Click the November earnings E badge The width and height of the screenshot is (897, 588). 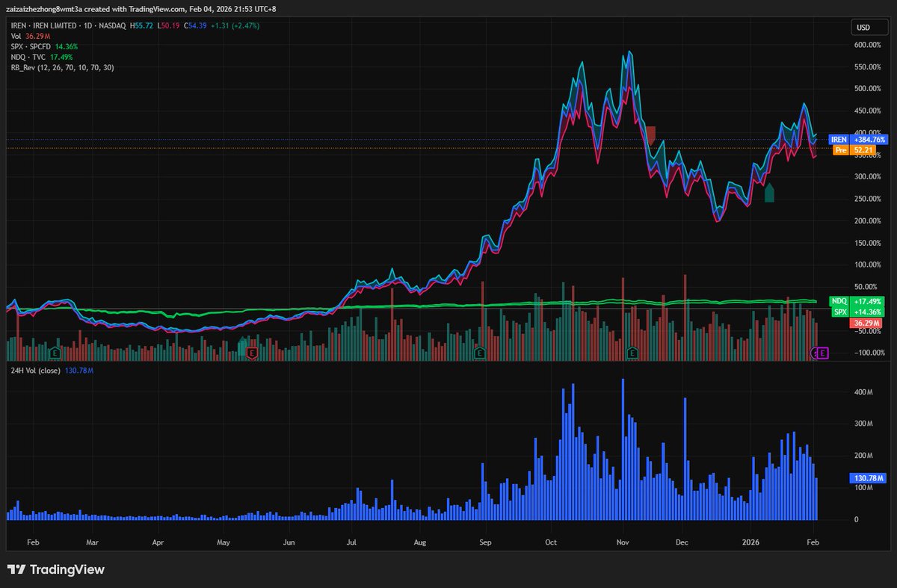pos(633,353)
